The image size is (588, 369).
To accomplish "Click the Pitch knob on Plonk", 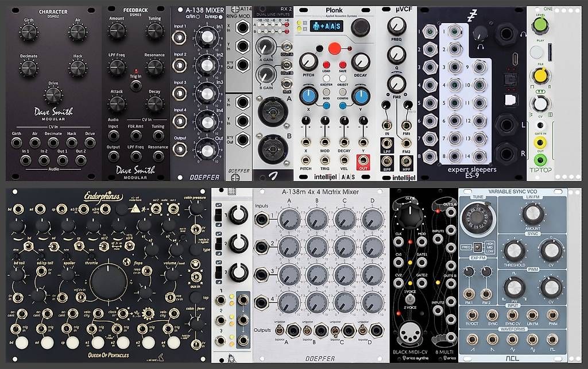I will [308, 62].
